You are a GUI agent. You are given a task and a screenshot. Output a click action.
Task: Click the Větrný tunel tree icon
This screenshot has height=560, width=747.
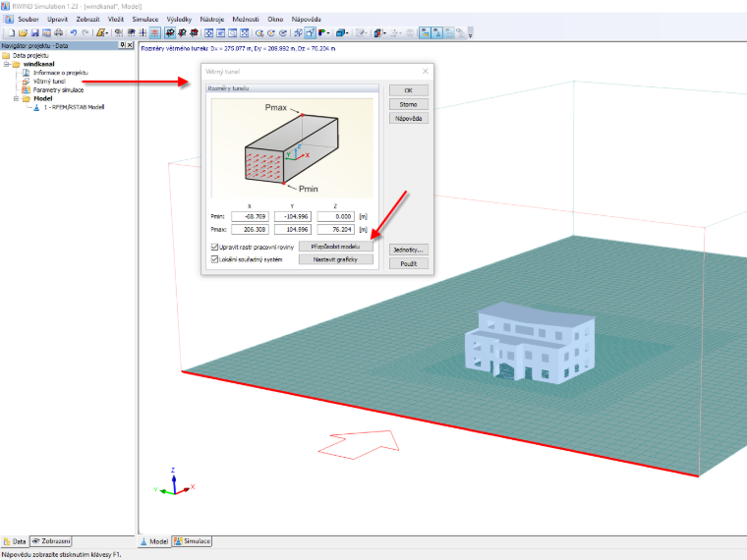(x=26, y=82)
